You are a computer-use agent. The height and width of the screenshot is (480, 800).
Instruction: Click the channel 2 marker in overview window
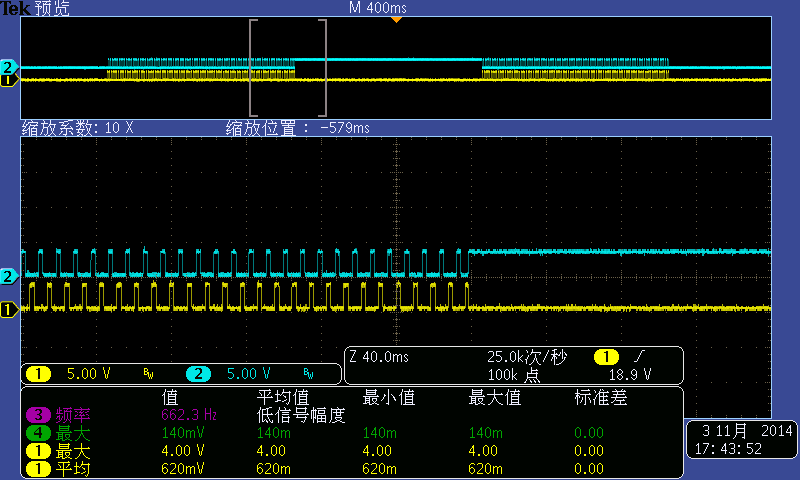pyautogui.click(x=8, y=67)
